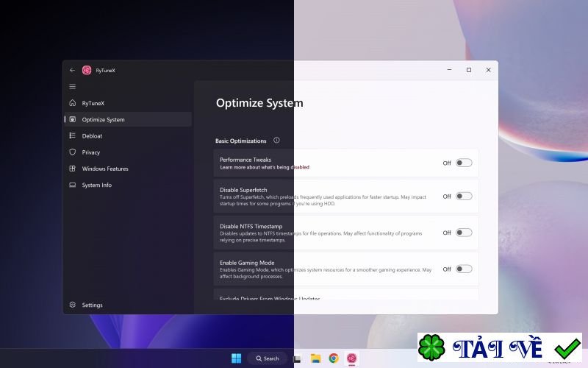The width and height of the screenshot is (588, 368).
Task: Open File Explorer from the taskbar
Action: point(315,358)
